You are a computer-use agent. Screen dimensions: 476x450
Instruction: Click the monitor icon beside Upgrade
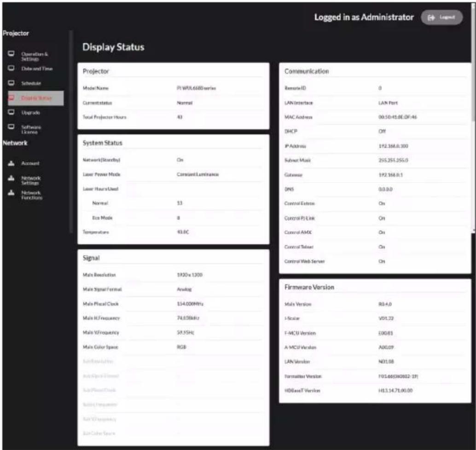[11, 112]
